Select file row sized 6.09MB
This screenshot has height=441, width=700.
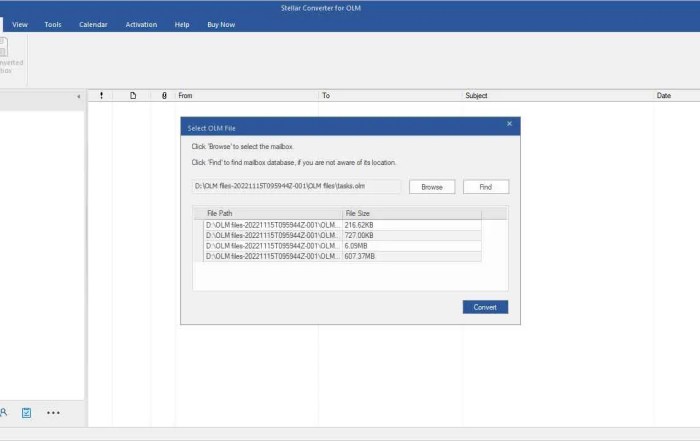(342, 246)
